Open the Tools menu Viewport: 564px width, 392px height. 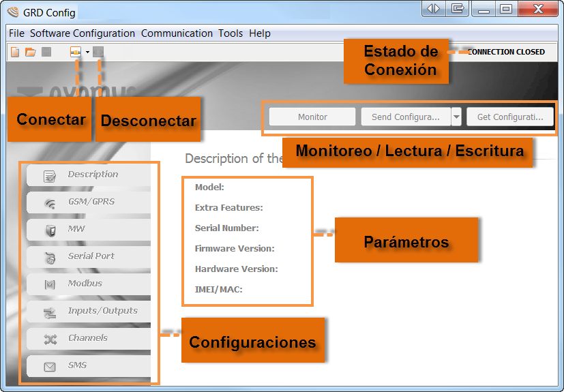pyautogui.click(x=231, y=33)
